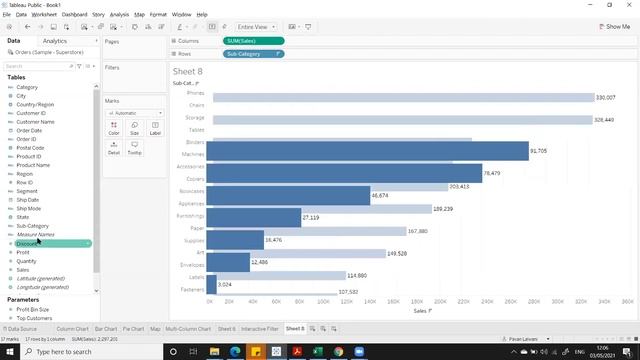This screenshot has width=640, height=360.
Task: Open Chrome from the Windows taskbar
Action: [x=338, y=351]
